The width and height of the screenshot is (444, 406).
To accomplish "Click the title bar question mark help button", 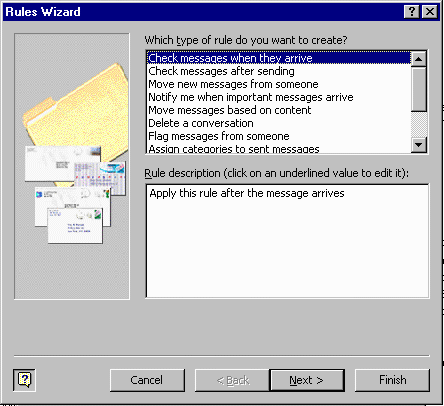I will pos(412,12).
